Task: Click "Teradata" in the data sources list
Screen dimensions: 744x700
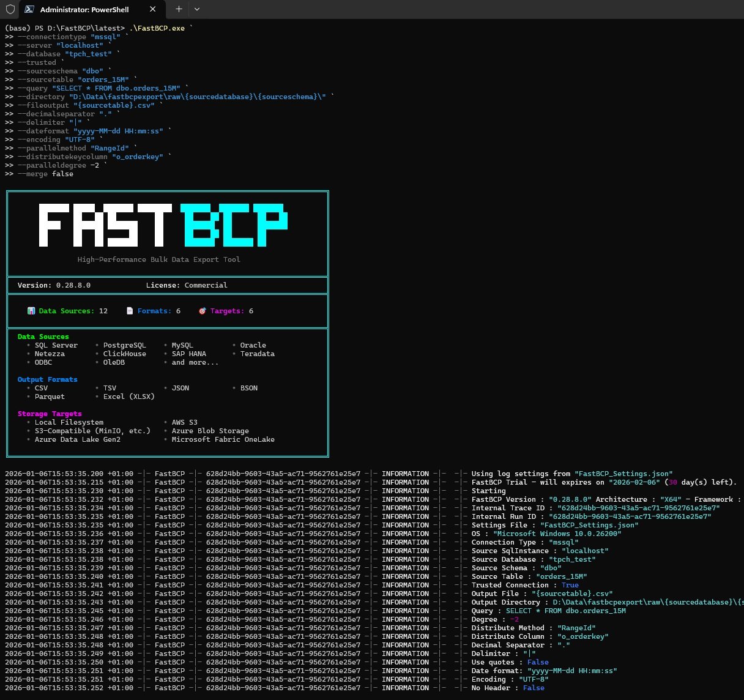Action: pyautogui.click(x=258, y=354)
